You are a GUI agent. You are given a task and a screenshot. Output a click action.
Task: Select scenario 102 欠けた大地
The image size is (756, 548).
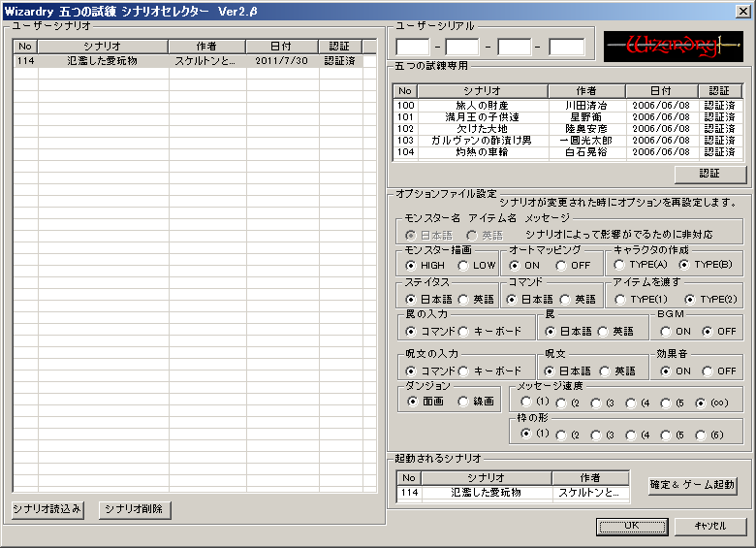pyautogui.click(x=567, y=128)
